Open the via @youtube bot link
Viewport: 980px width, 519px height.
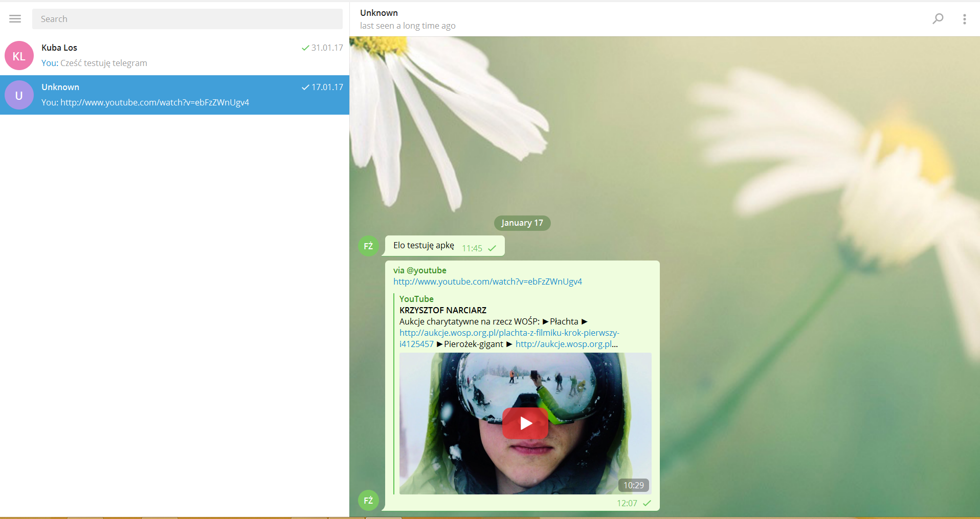420,270
